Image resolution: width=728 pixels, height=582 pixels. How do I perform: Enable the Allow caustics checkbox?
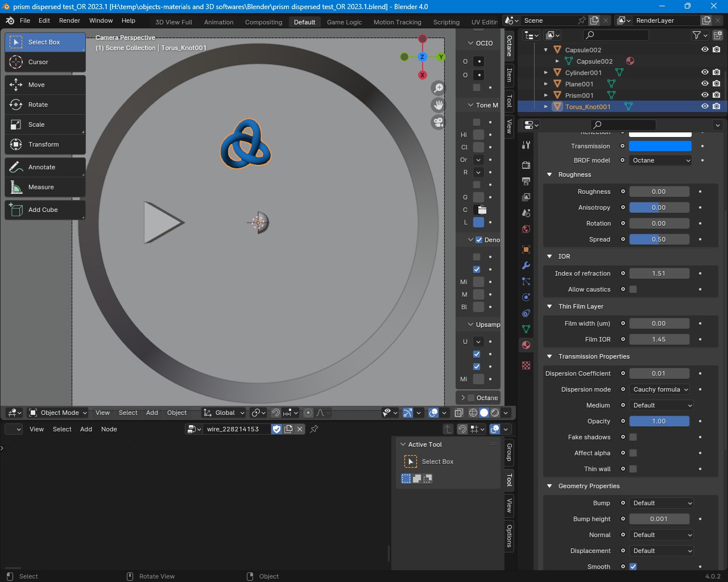pos(633,289)
